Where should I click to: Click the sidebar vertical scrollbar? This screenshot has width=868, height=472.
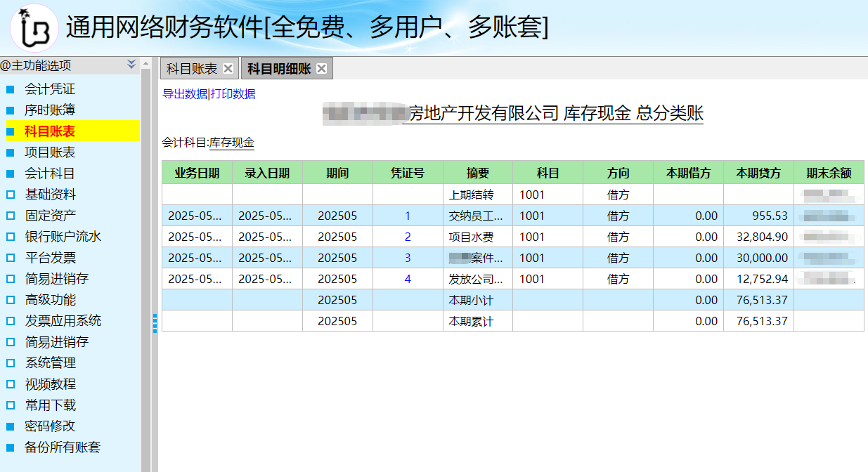pyautogui.click(x=146, y=267)
